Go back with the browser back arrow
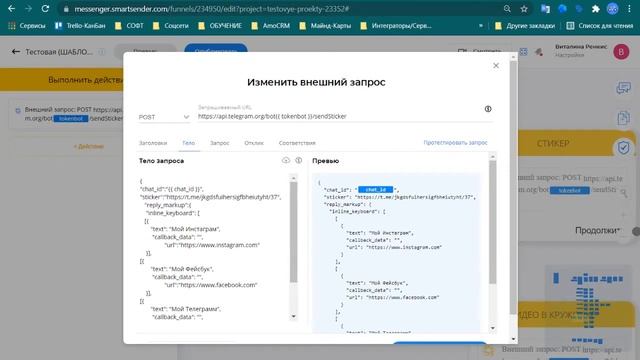The height and width of the screenshot is (360, 640). coord(11,9)
